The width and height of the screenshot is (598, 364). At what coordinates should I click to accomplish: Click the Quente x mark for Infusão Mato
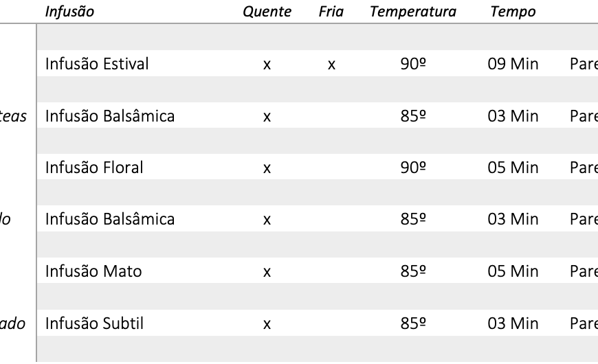[267, 272]
